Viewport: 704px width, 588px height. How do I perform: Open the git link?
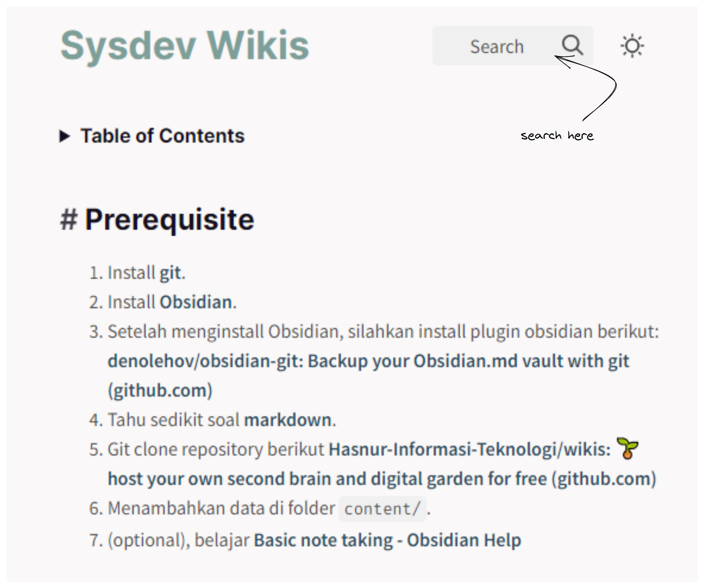170,273
